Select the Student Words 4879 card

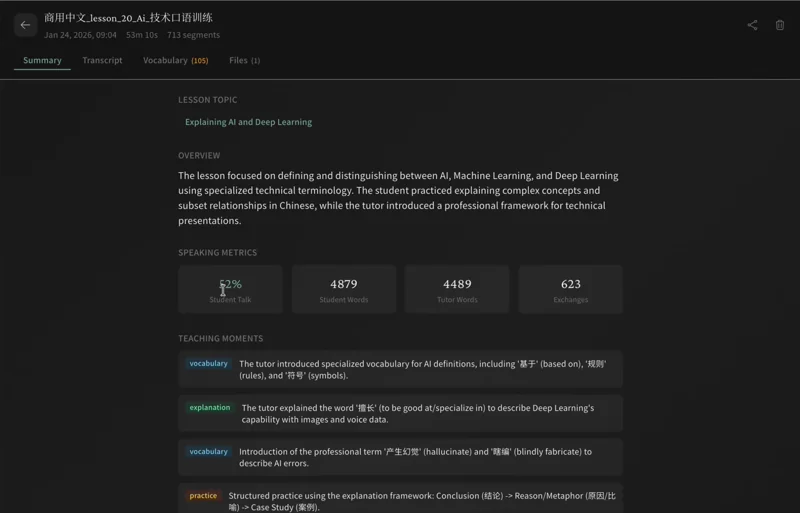click(x=343, y=290)
